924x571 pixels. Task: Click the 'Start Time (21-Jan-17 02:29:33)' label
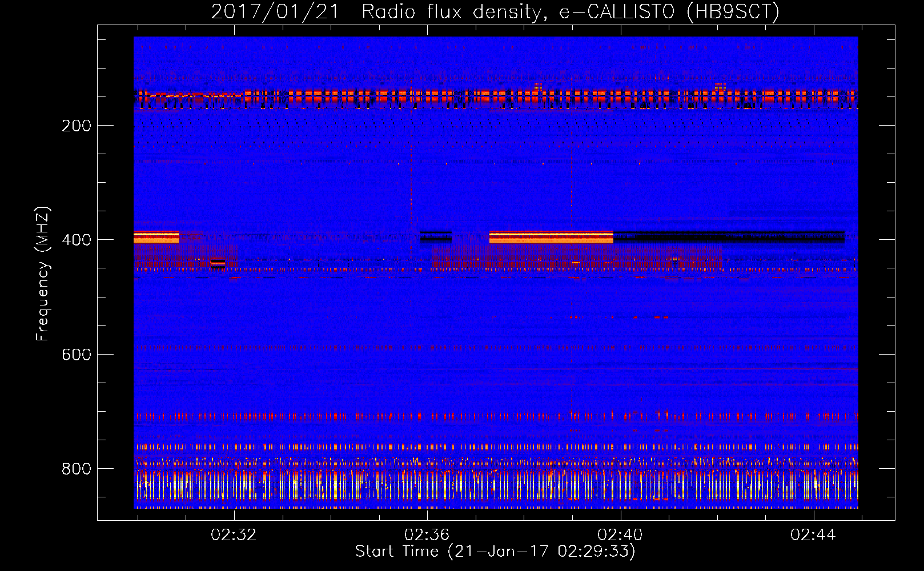[x=495, y=552]
